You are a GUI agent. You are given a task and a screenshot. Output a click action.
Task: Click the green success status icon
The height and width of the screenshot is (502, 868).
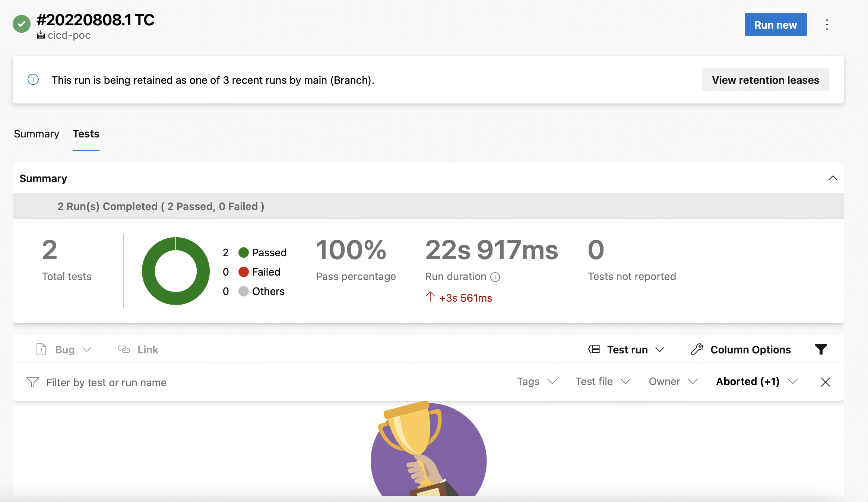point(21,24)
